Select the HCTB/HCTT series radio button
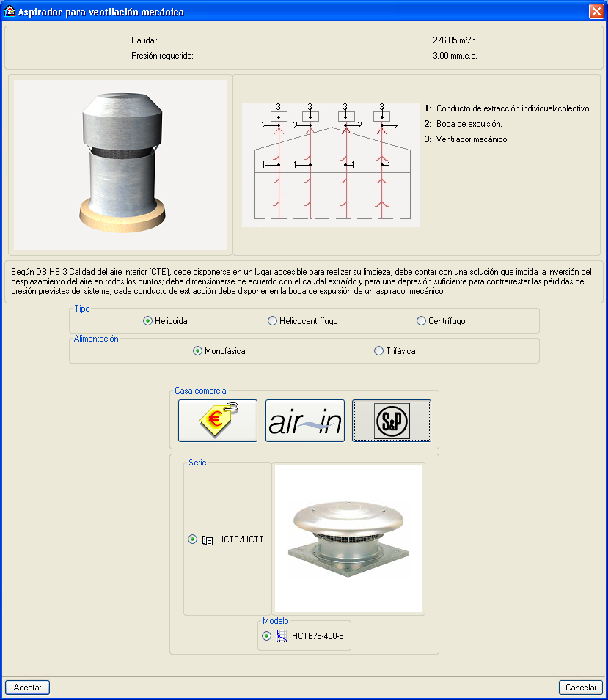Image resolution: width=608 pixels, height=700 pixels. point(192,539)
